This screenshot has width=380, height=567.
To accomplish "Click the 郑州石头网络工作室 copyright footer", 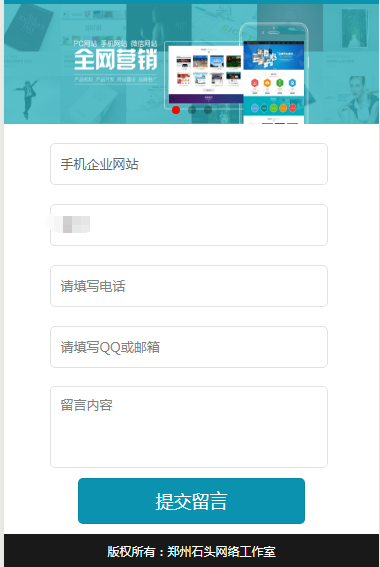I will [x=191, y=551].
